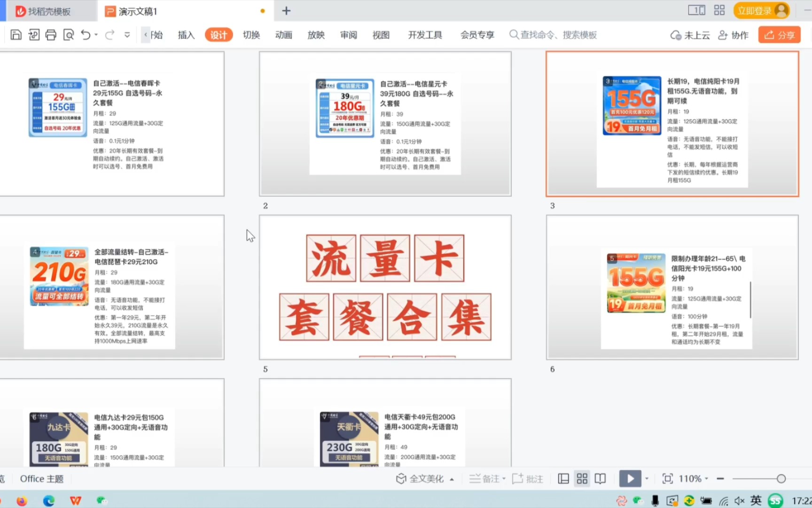Click the orange 分享 button
Image resolution: width=812 pixels, height=508 pixels.
click(779, 35)
